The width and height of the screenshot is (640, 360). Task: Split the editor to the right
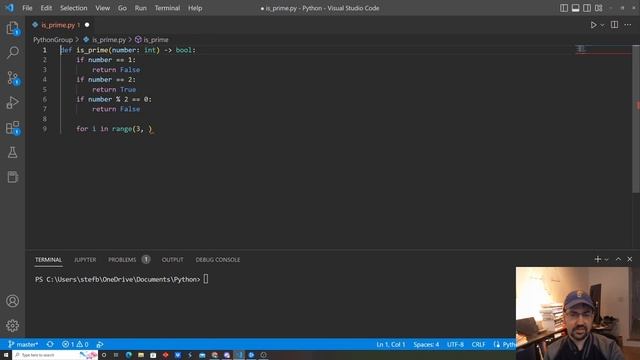(x=614, y=25)
